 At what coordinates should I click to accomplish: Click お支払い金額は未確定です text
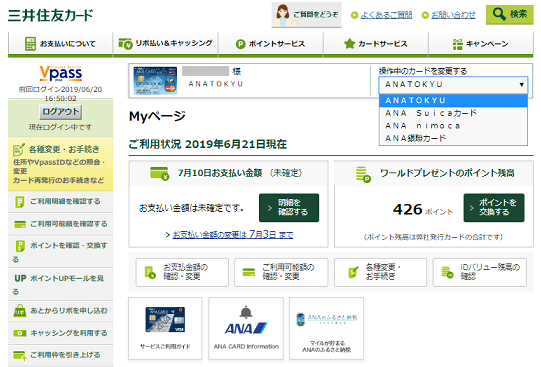click(x=191, y=208)
